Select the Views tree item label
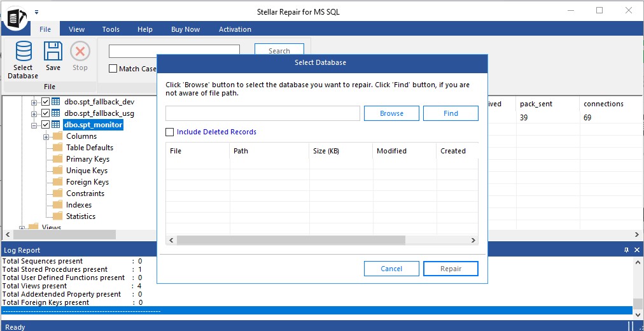The width and height of the screenshot is (644, 331). coord(52,227)
